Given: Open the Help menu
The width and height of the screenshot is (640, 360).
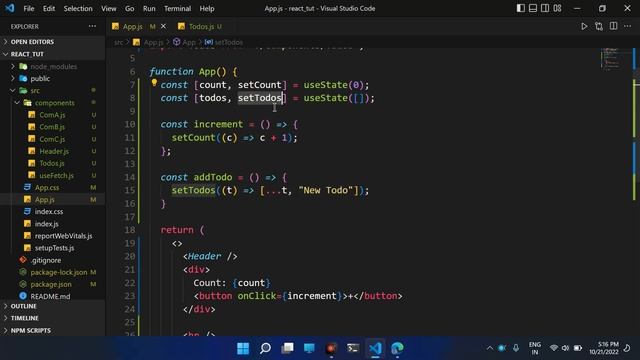Looking at the screenshot, I should tap(207, 8).
